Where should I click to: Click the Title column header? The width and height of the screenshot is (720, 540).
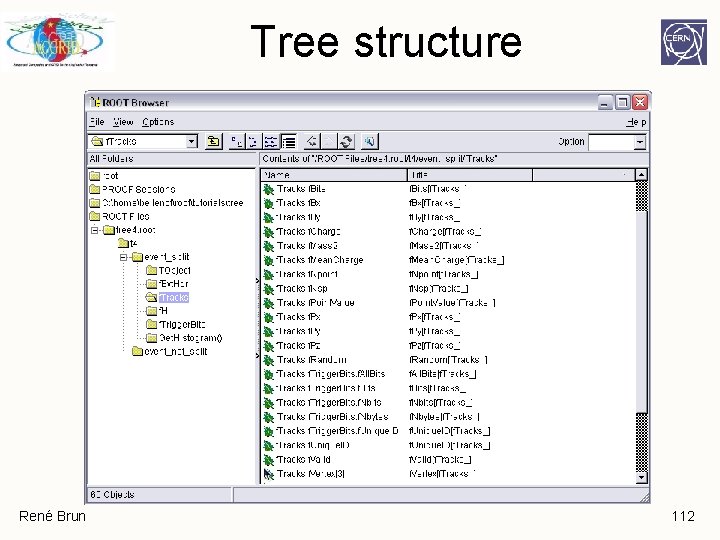470,175
